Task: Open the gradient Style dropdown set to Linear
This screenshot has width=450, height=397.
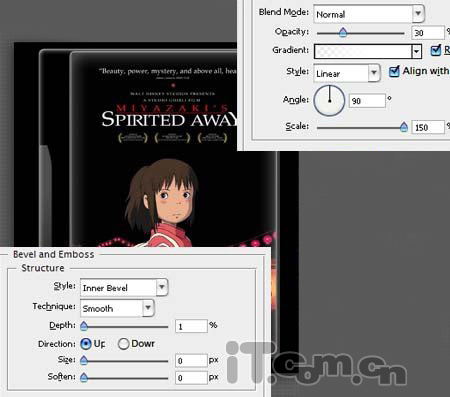Action: (347, 73)
